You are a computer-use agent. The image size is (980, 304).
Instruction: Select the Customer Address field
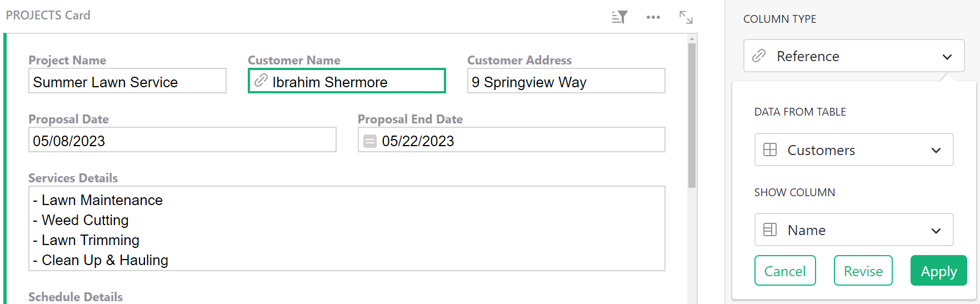click(x=566, y=81)
